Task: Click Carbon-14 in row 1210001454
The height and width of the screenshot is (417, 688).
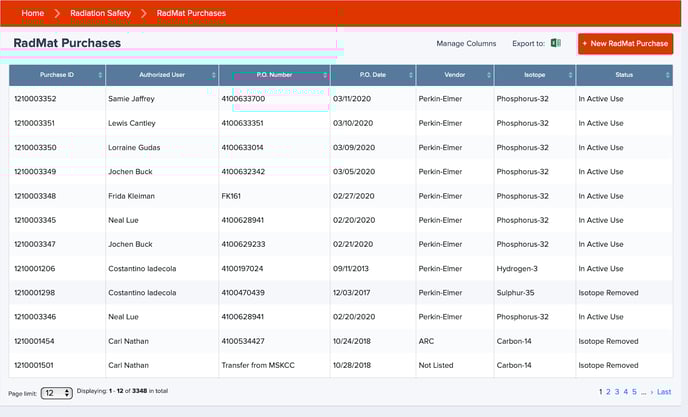Action: [514, 341]
